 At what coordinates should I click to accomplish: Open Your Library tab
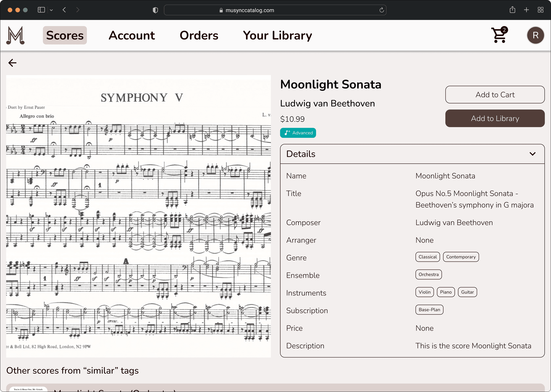pyautogui.click(x=277, y=35)
